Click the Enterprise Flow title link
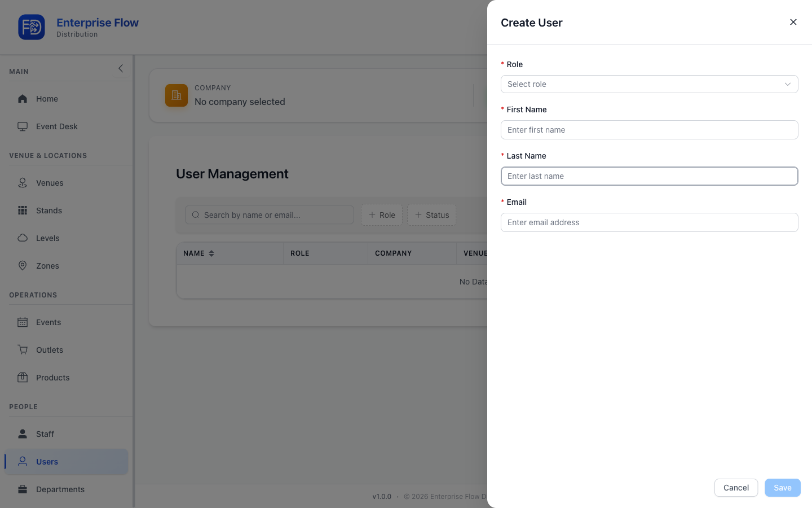The image size is (812, 508). click(x=98, y=23)
